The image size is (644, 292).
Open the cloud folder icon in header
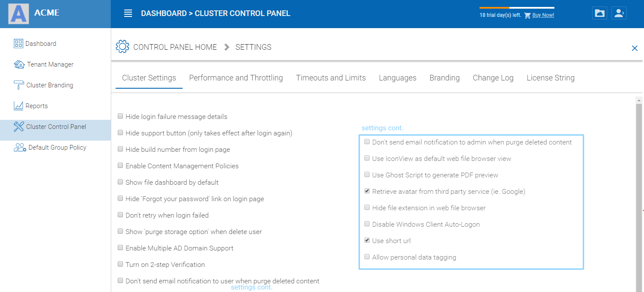tap(600, 13)
